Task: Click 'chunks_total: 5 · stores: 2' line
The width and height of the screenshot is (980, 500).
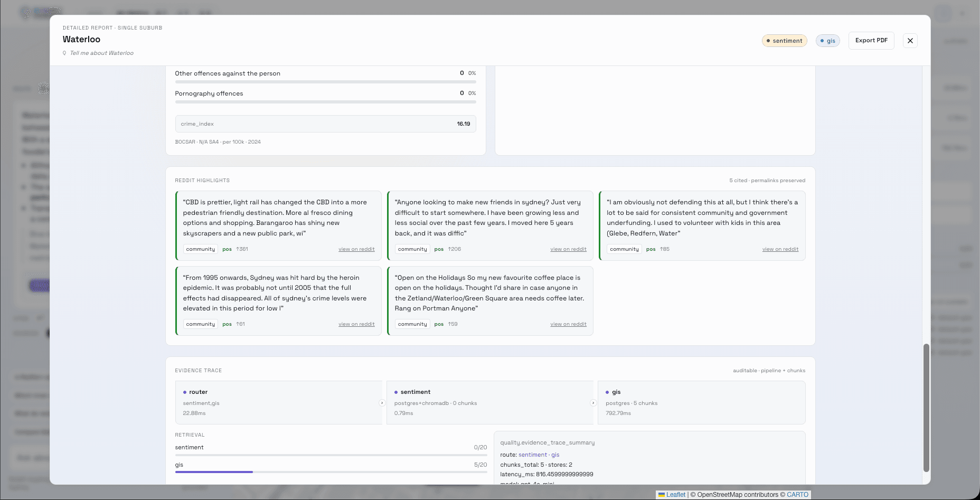Action: click(x=536, y=465)
